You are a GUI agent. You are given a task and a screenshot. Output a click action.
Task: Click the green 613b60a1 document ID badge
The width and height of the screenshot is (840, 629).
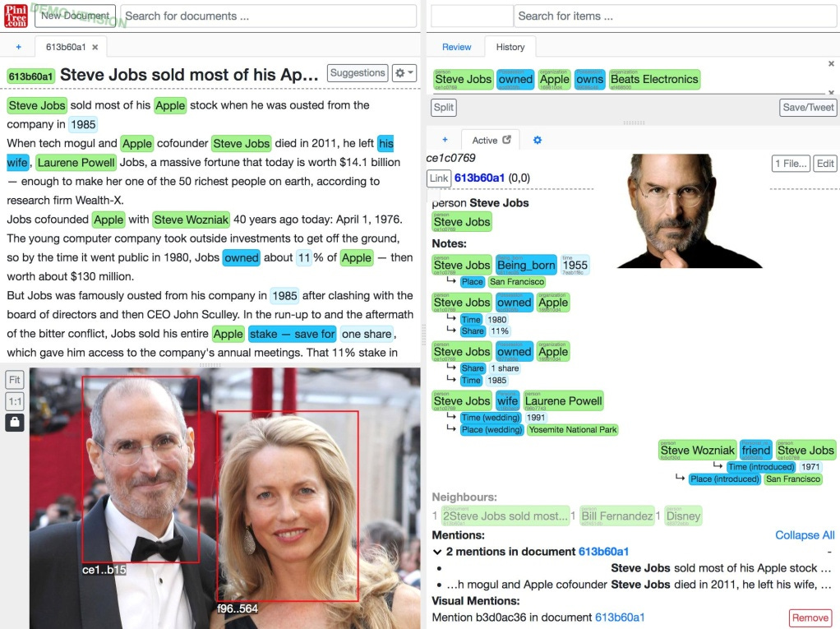pyautogui.click(x=31, y=76)
